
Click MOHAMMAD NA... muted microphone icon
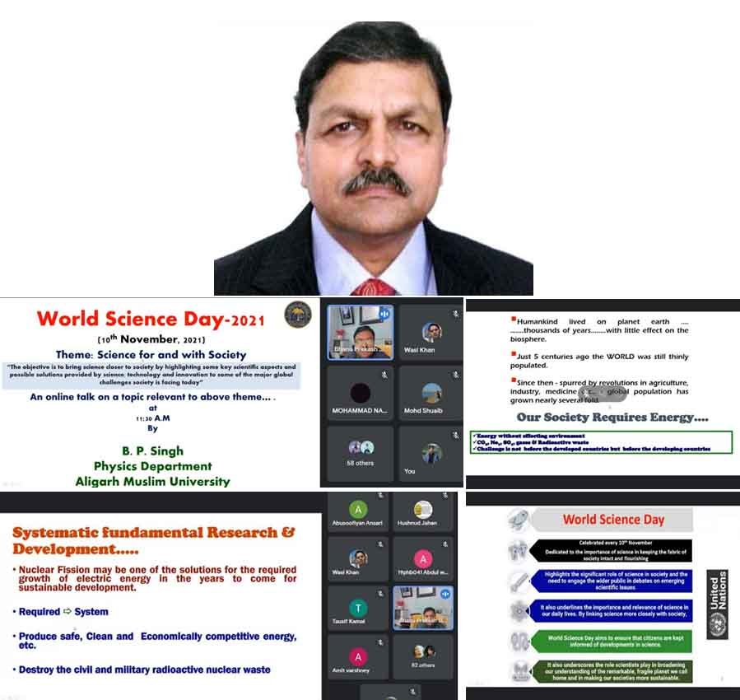pyautogui.click(x=384, y=374)
